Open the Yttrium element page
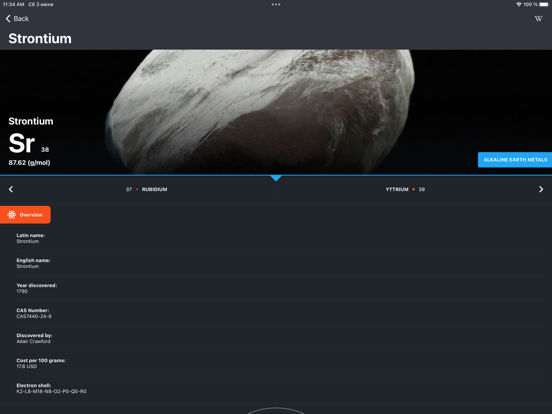 (405, 189)
